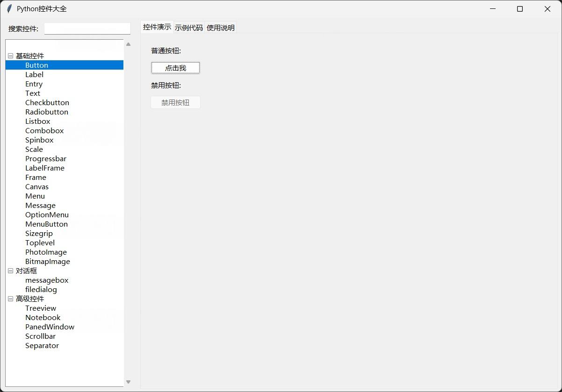562x392 pixels.
Task: Select the Treeview item under 高级控件
Action: tap(41, 308)
